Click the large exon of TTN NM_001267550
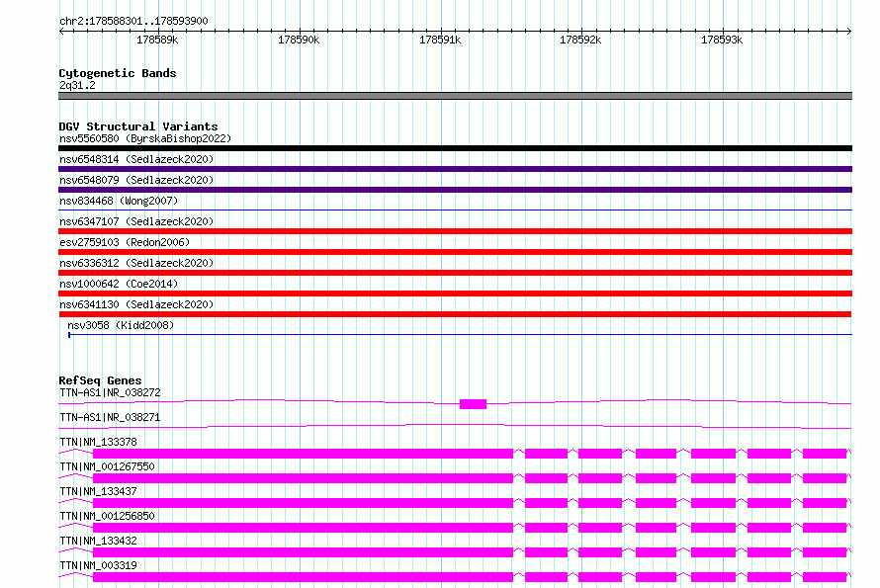The image size is (880, 588). pyautogui.click(x=304, y=478)
